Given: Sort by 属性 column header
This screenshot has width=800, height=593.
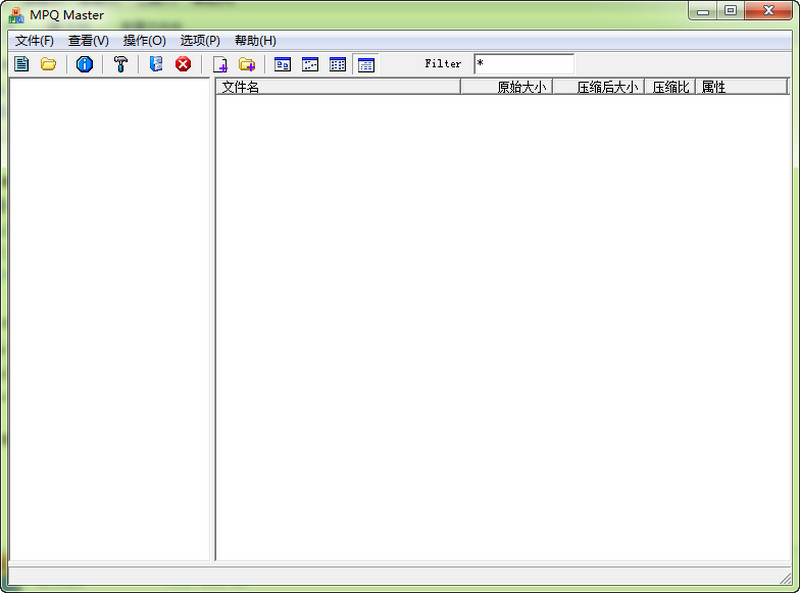Looking at the screenshot, I should tap(741, 87).
